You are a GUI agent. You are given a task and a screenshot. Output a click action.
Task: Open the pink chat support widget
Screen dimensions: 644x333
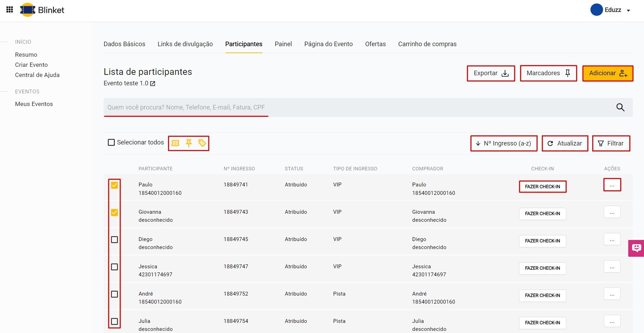pos(636,248)
